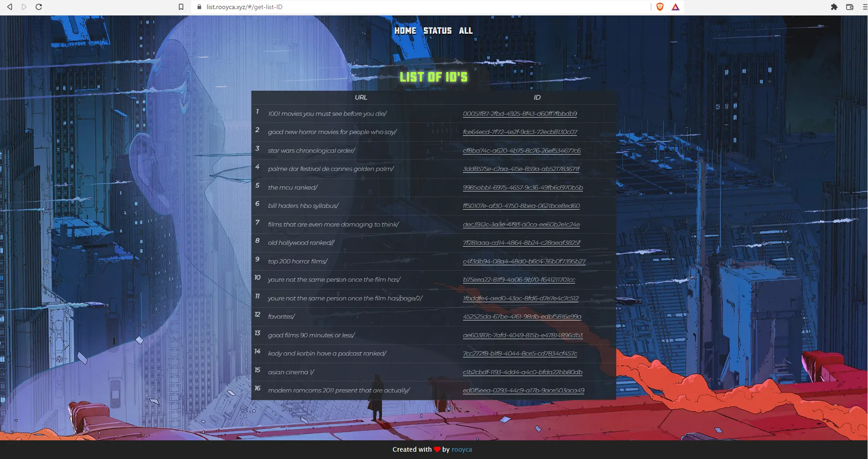This screenshot has width=868, height=459.
Task: Click the red heart in footer
Action: tap(437, 449)
